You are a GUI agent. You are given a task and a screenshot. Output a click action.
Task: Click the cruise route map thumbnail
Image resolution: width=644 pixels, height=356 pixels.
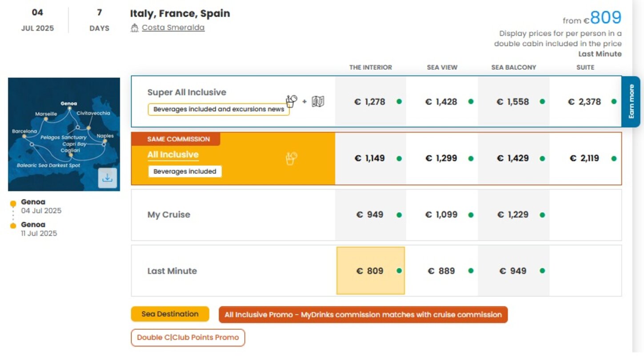64,134
